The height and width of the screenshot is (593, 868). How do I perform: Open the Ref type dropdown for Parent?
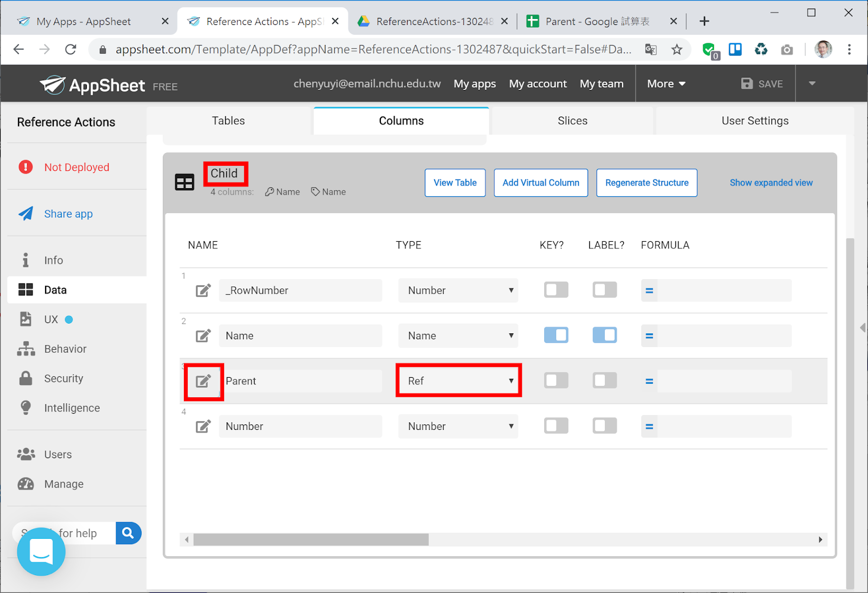click(458, 381)
